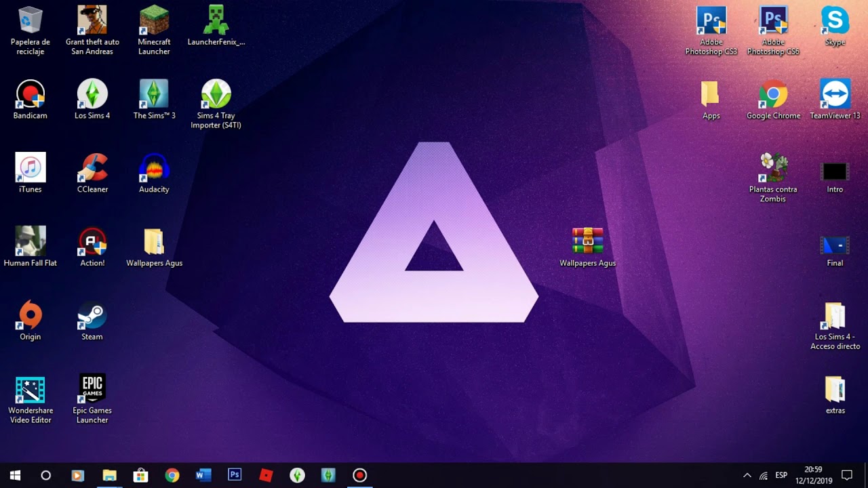Open the white Sims 4 taskbar icon
The width and height of the screenshot is (868, 488).
pos(297,475)
